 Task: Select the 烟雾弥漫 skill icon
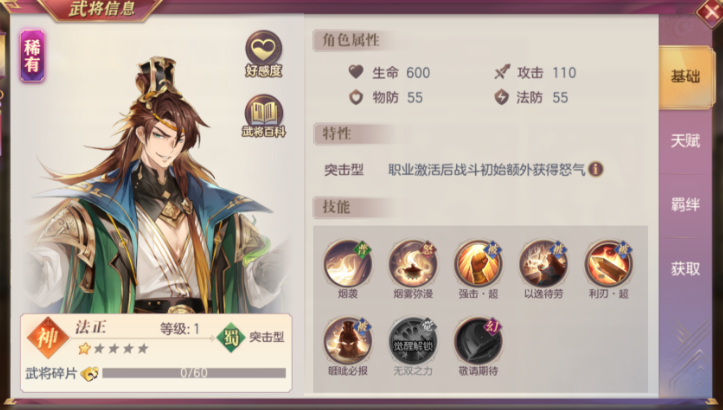click(x=413, y=264)
